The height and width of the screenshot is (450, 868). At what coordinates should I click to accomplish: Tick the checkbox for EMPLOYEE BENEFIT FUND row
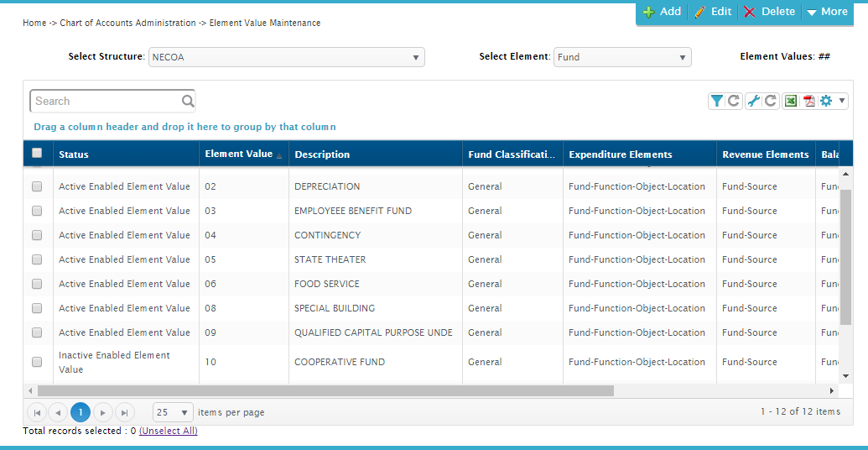pos(37,211)
